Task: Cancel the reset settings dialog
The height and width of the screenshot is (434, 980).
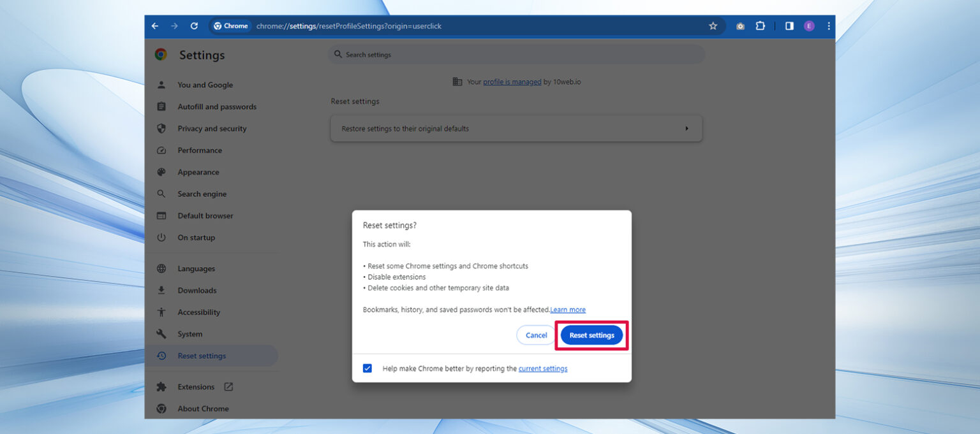Action: pyautogui.click(x=536, y=335)
